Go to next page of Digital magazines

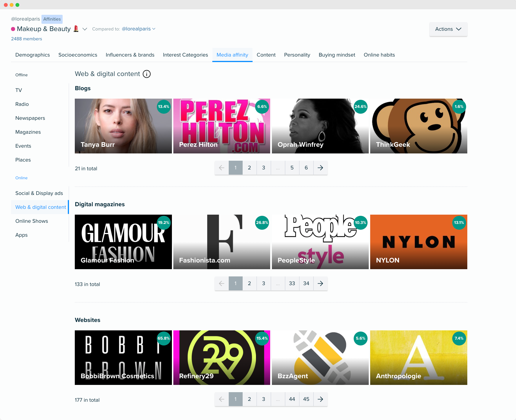click(320, 283)
